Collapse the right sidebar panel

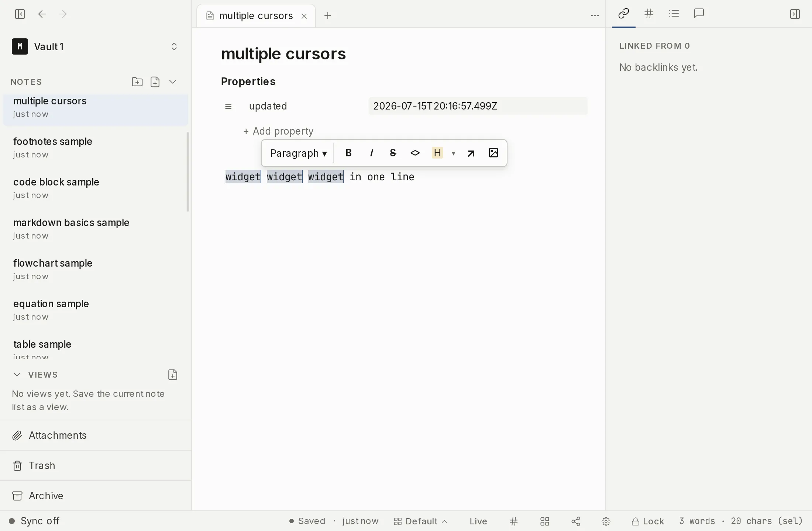(795, 14)
